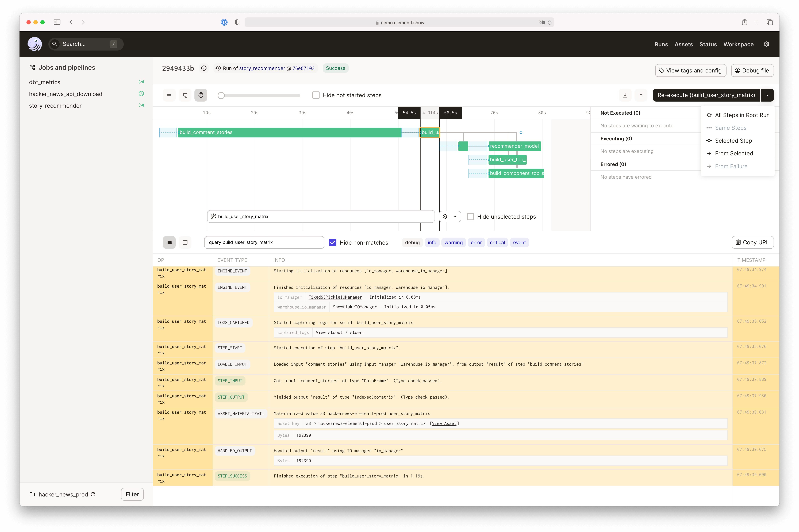Image resolution: width=799 pixels, height=532 pixels.
Task: Choose From Selected in re-execute menu
Action: [733, 153]
